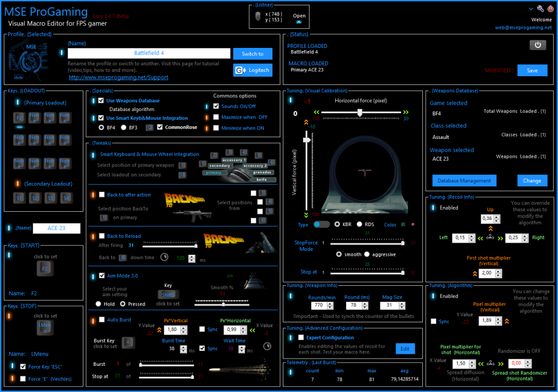
Task: Adjust First shot multiplier spinner
Action: [498, 273]
